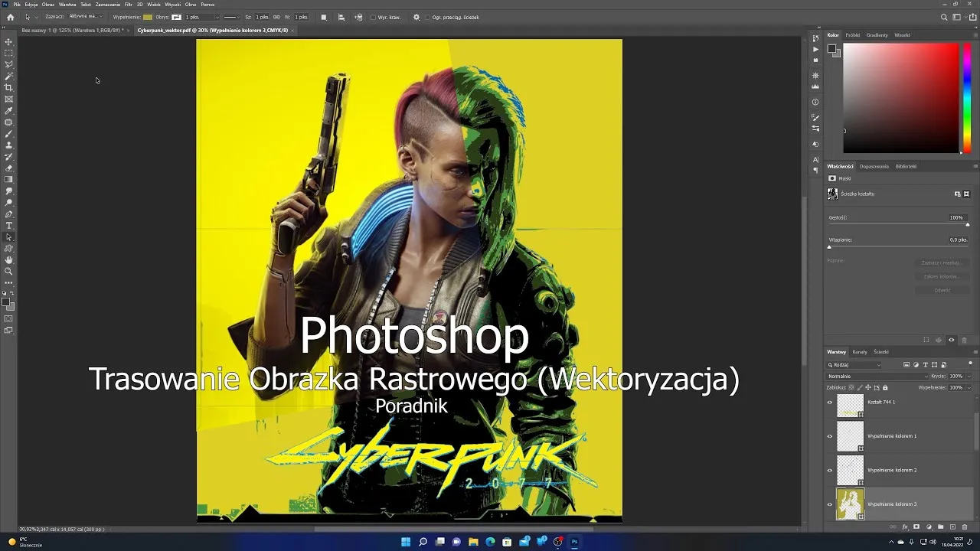This screenshot has width=980, height=551.
Task: Select the Clone Stamp tool
Action: [9, 145]
